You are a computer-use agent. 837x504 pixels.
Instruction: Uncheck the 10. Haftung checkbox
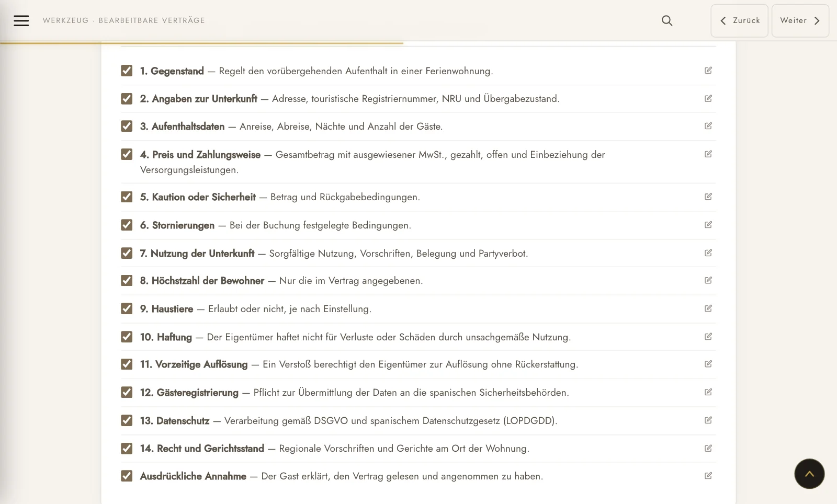(x=127, y=337)
